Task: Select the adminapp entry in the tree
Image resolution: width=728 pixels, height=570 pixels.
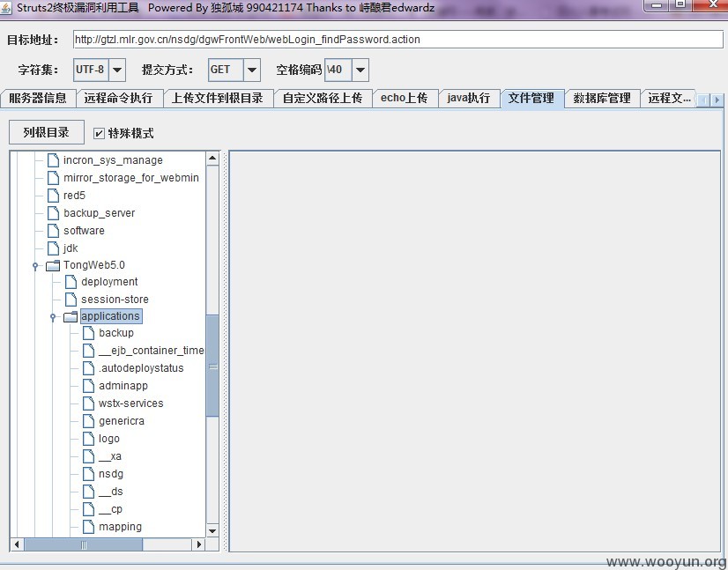Action: coord(123,386)
